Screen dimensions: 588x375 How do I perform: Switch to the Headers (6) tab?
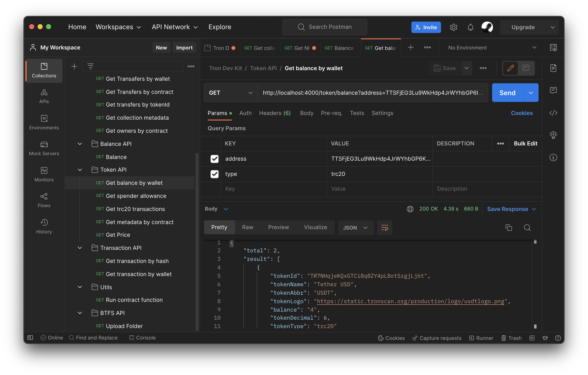(275, 113)
